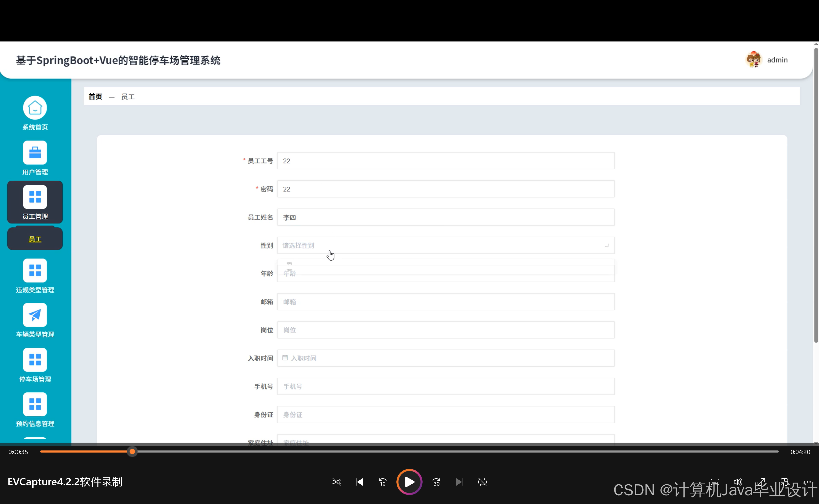Click the page vertical scrollbar
Image resolution: width=819 pixels, height=504 pixels.
pyautogui.click(x=816, y=195)
